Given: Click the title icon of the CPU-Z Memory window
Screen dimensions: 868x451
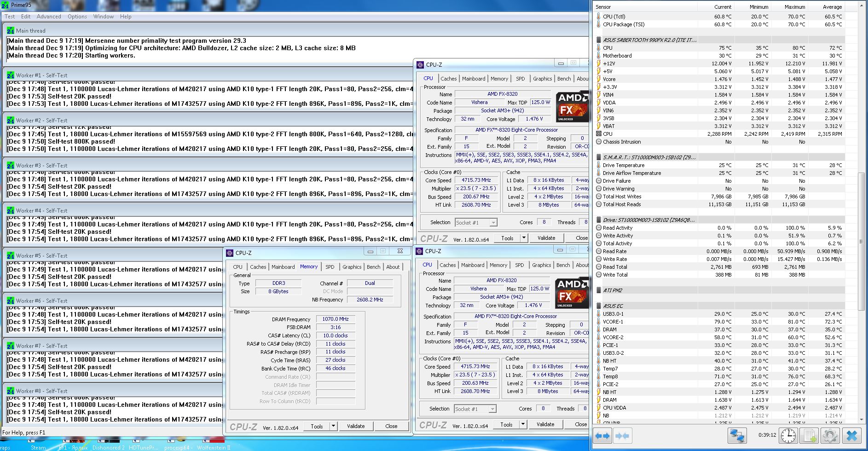Looking at the screenshot, I should click(x=230, y=253).
